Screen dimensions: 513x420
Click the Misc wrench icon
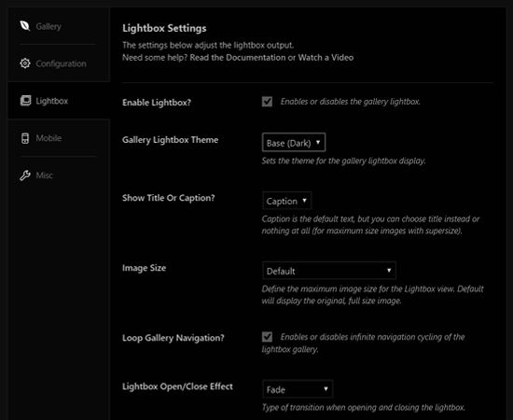(25, 175)
